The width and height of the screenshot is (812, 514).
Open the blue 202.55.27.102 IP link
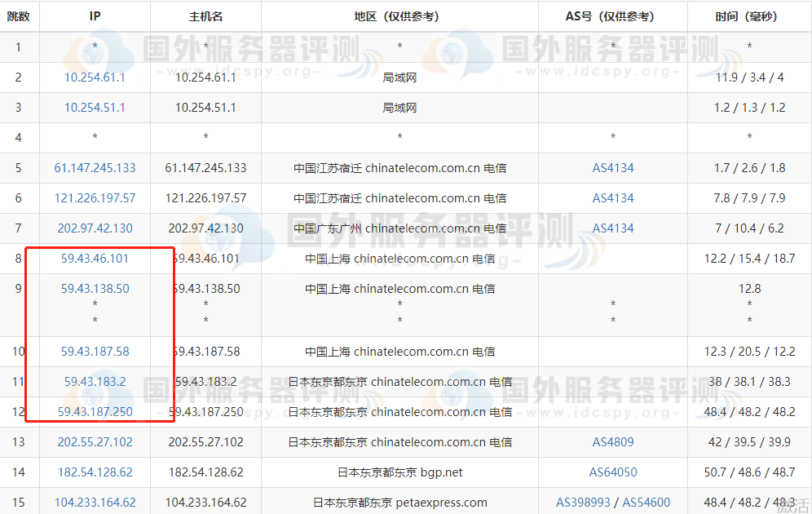click(95, 442)
